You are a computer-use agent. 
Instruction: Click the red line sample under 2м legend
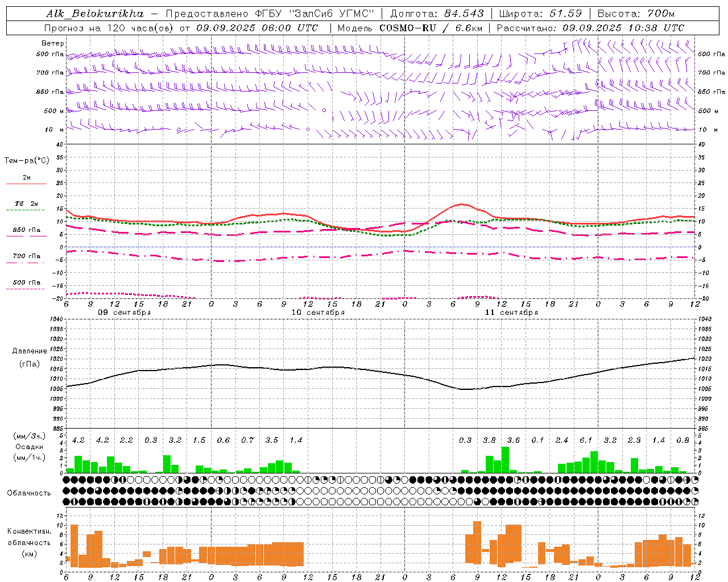pyautogui.click(x=26, y=184)
